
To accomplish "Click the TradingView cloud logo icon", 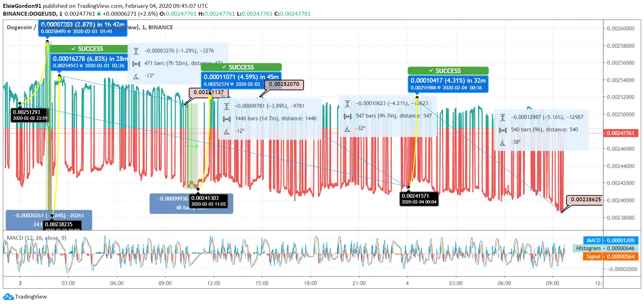I will coord(8,296).
